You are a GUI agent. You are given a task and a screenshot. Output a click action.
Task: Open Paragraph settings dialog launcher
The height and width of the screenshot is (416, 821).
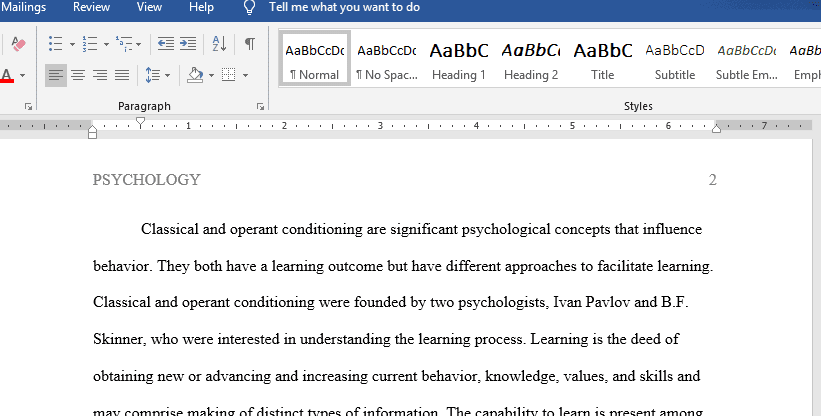(260, 107)
